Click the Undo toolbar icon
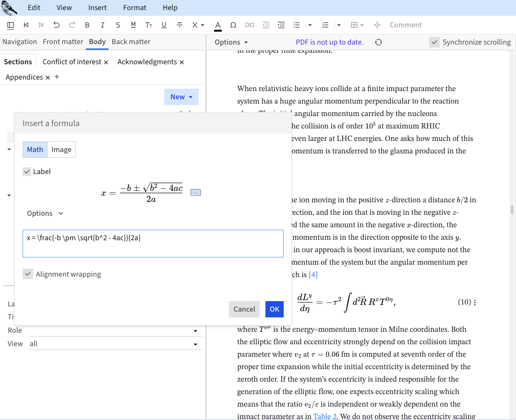Viewport: 516px width, 420px height. (x=57, y=25)
